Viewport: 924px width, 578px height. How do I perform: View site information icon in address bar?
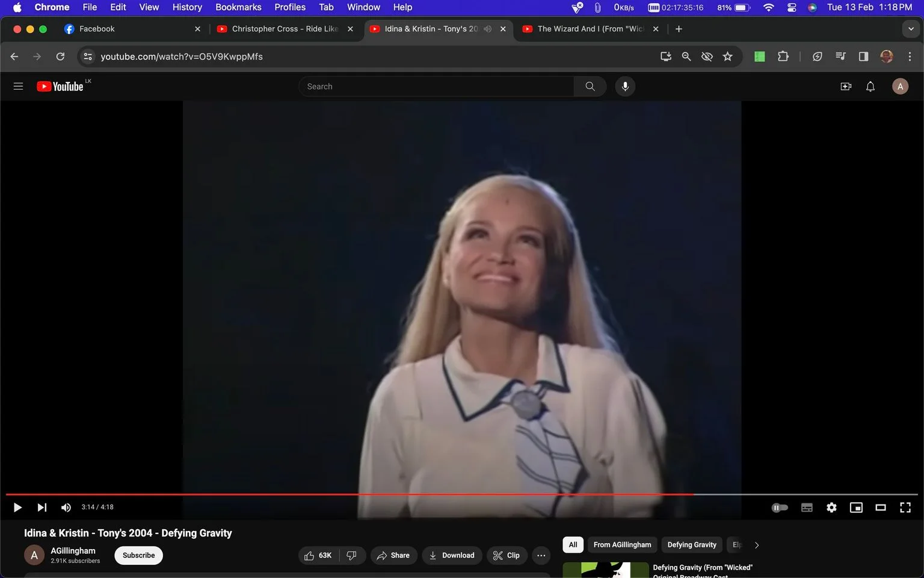coord(88,57)
